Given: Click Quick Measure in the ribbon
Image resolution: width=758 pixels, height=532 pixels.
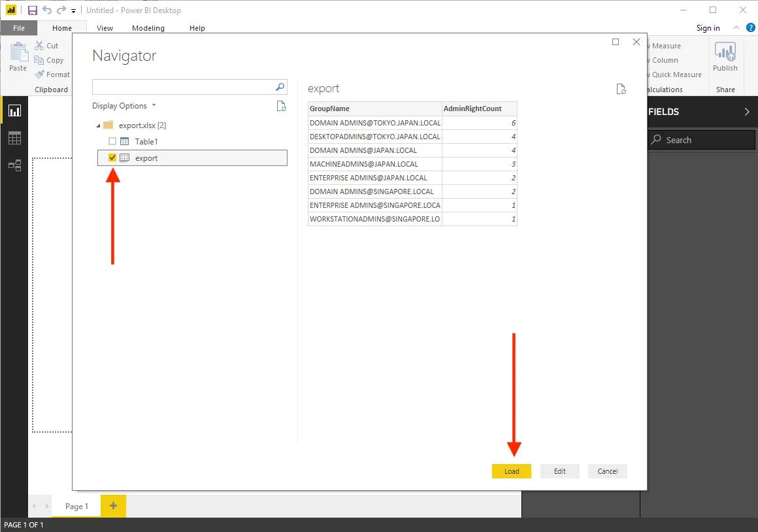Looking at the screenshot, I should [x=676, y=75].
